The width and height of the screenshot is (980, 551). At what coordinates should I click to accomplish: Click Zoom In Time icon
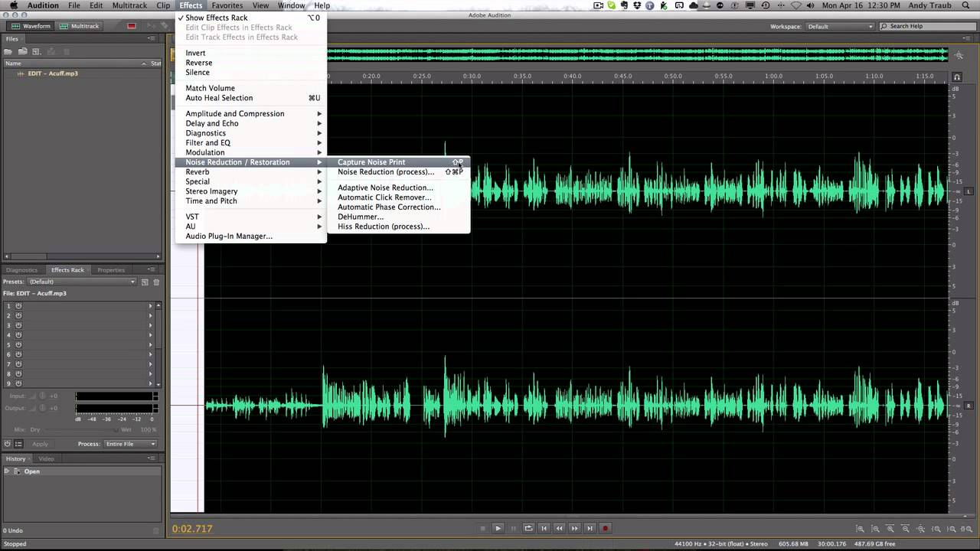891,529
